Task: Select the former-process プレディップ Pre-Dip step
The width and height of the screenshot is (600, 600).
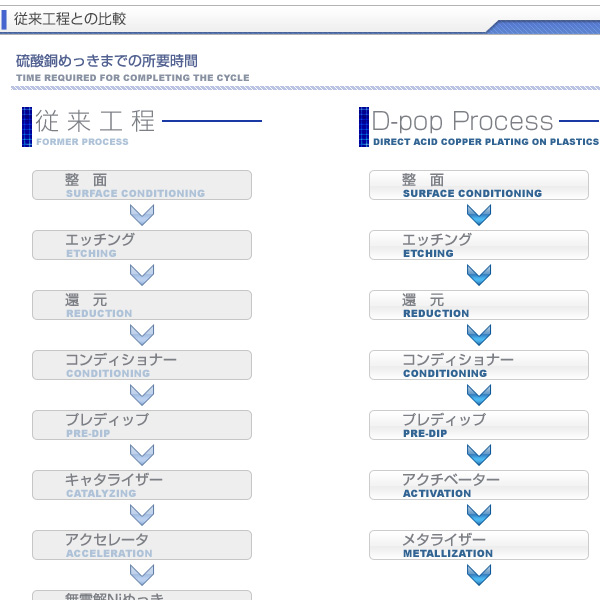Action: pos(142,425)
